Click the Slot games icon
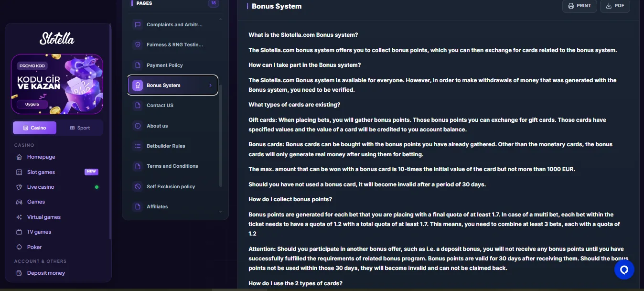Screen dimensions: 644x291 [19, 172]
